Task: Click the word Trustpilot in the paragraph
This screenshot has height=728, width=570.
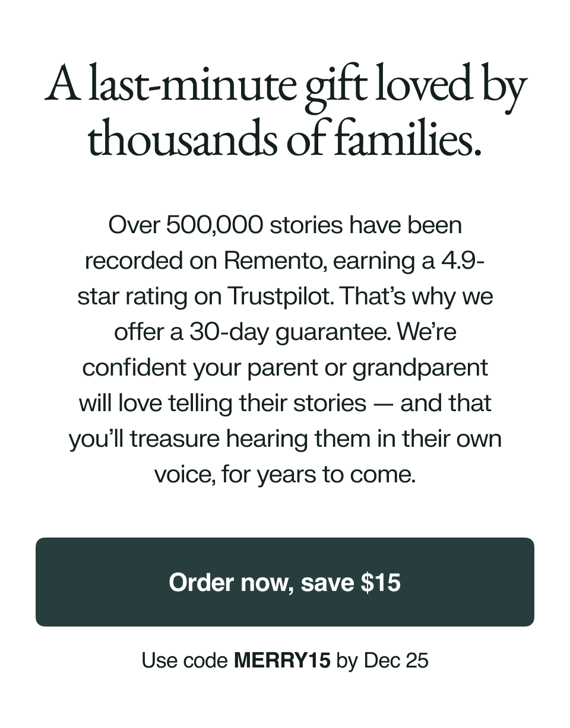Action: pyautogui.click(x=279, y=296)
